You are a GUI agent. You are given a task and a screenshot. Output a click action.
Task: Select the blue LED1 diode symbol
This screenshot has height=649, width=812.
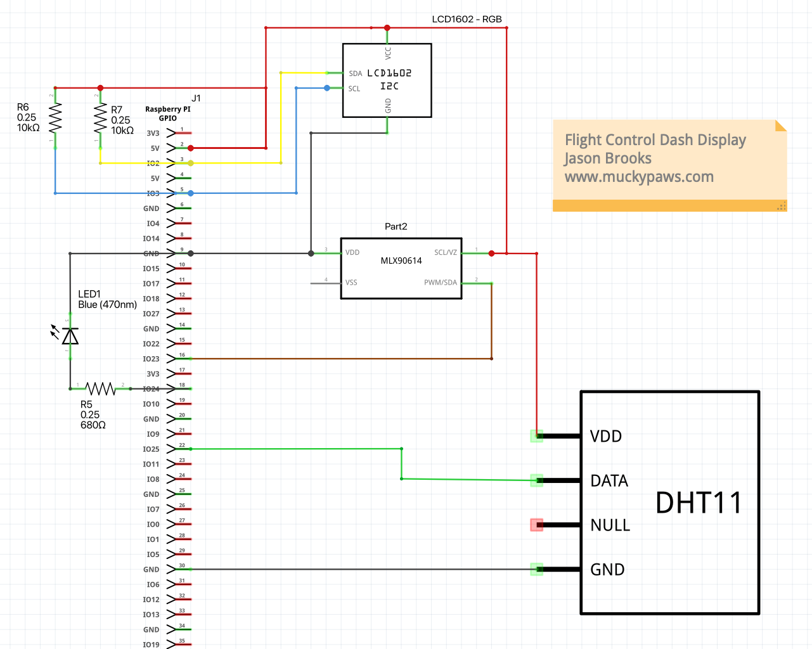tap(70, 336)
